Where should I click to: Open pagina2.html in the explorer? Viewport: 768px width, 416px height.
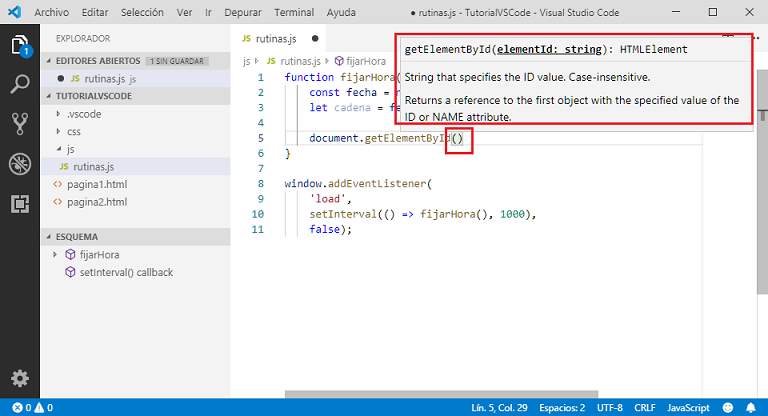136,202
